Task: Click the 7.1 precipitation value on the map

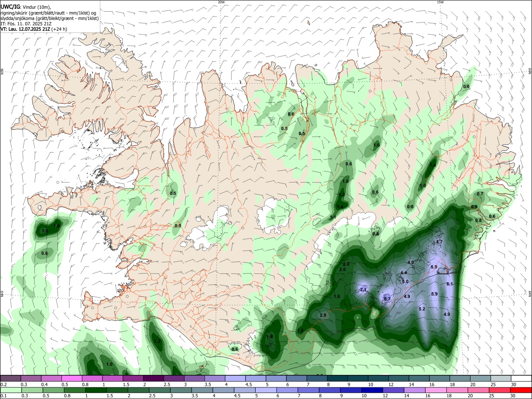Action: tap(363, 290)
